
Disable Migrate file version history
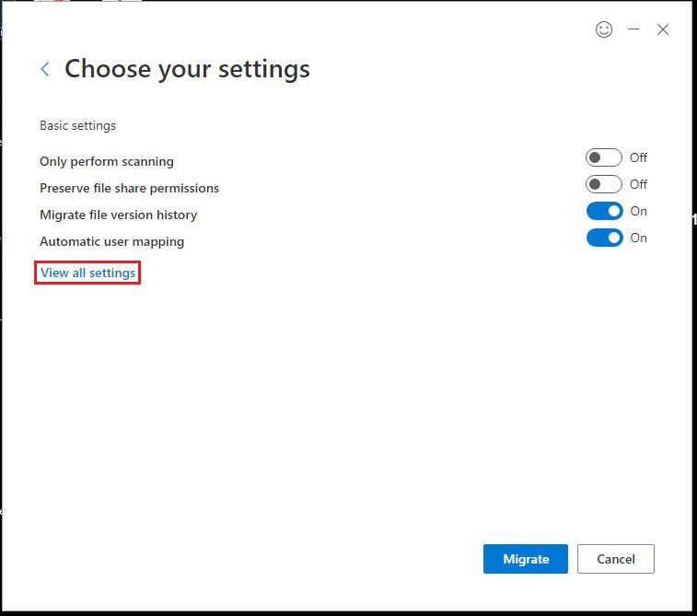(x=605, y=211)
